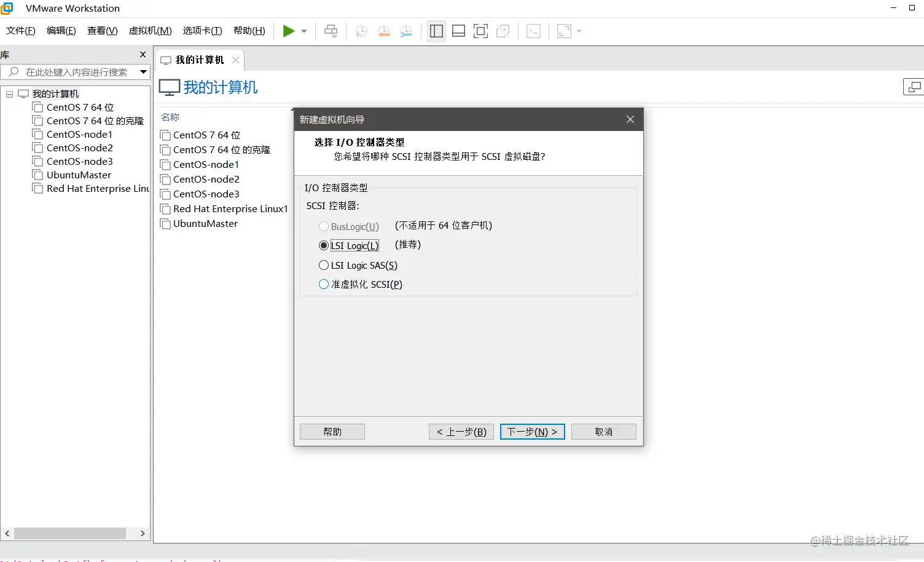Select 我的计算机 in the library tree
Image resolution: width=924 pixels, height=562 pixels.
click(55, 94)
